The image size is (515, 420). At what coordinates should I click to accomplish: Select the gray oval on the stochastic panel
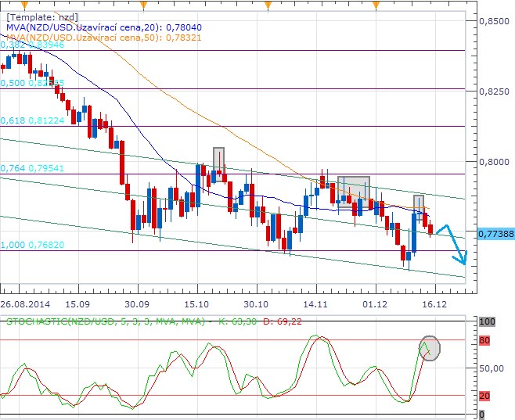click(429, 346)
